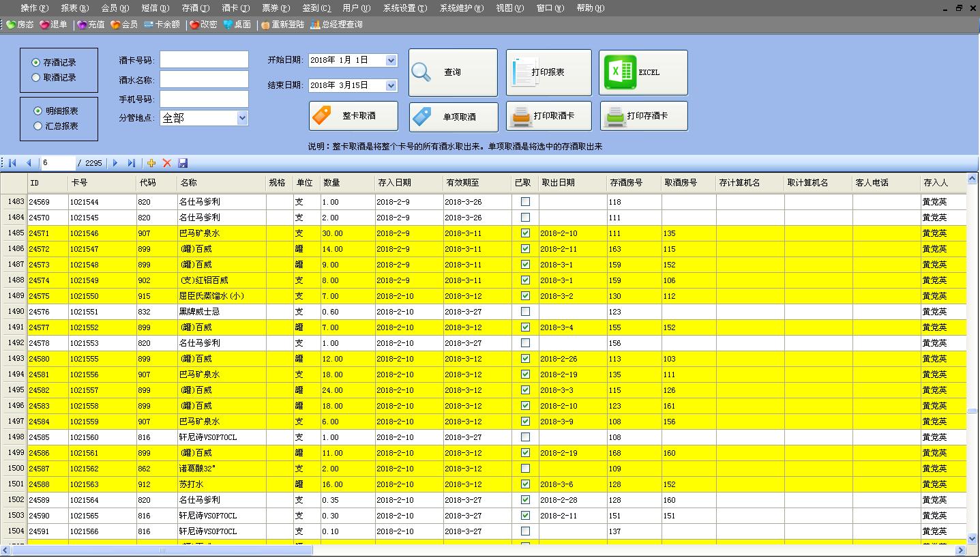Select the 汇总报表 radio button
Screen dimensions: 980x558
tap(38, 126)
